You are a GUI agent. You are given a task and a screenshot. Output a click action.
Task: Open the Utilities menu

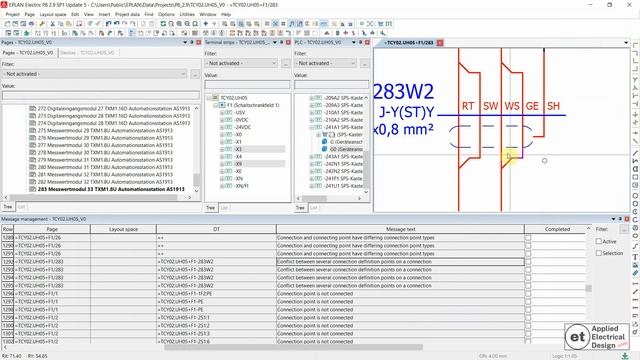point(187,14)
